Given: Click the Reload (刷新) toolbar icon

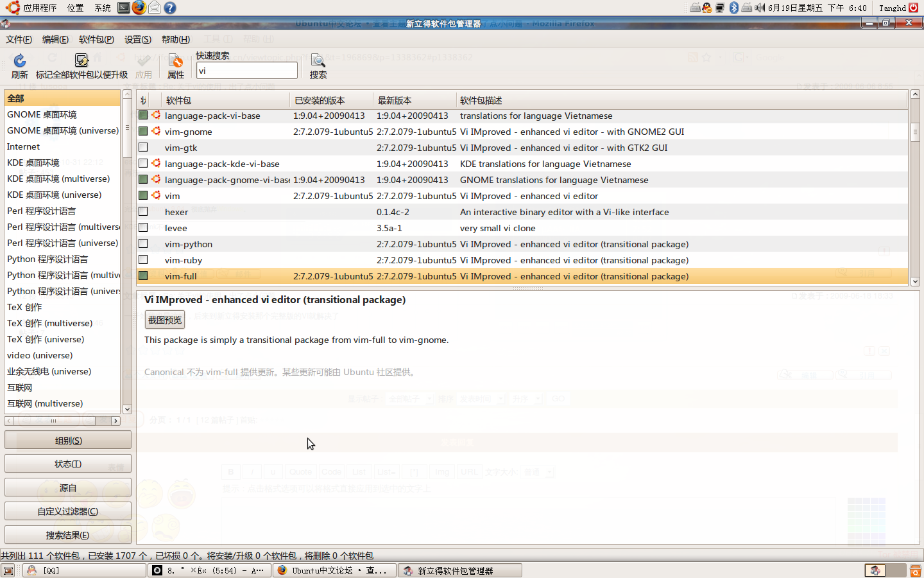Looking at the screenshot, I should click(20, 61).
